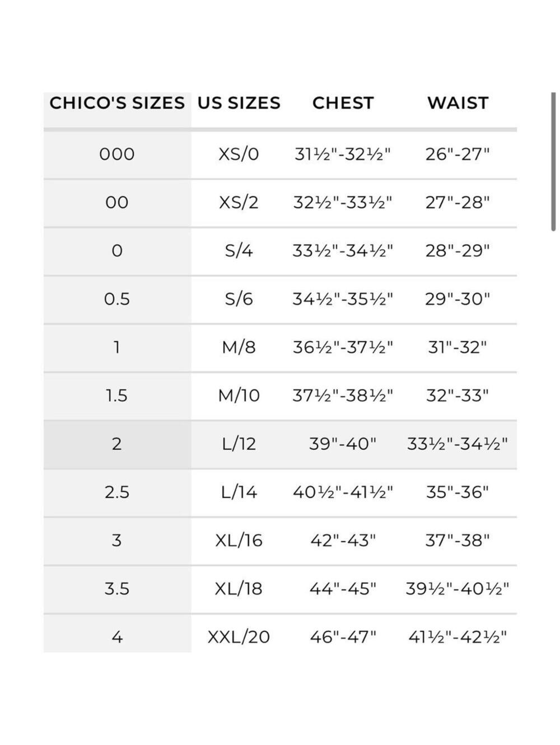
Task: Select the L/14 US size cell
Action: (239, 492)
